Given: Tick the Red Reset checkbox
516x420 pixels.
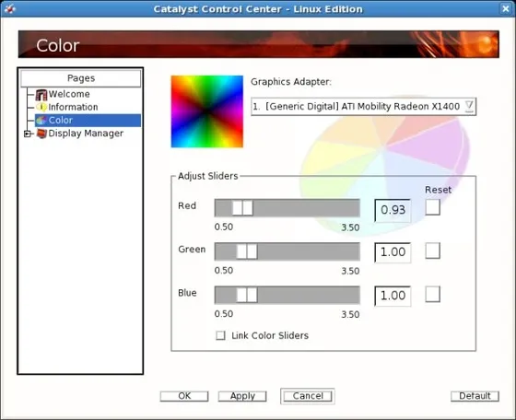Looking at the screenshot, I should pos(432,207).
